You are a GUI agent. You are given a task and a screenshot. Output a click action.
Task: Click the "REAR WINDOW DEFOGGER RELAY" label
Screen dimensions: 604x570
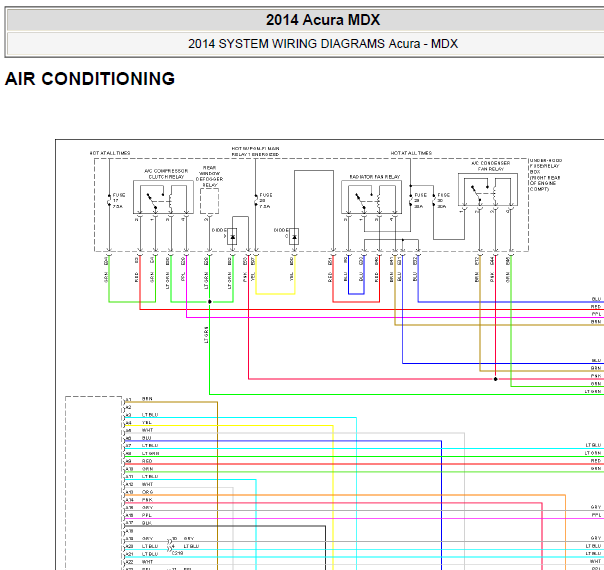[209, 176]
